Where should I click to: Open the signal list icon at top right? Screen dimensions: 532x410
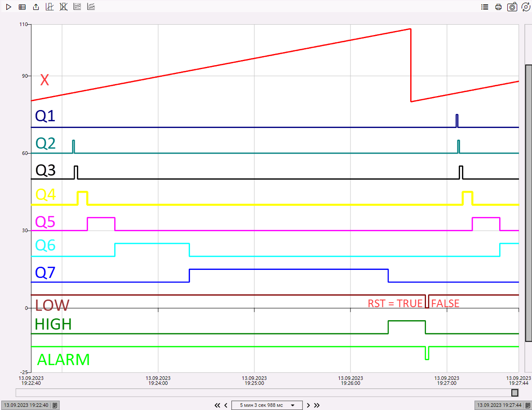click(x=484, y=7)
